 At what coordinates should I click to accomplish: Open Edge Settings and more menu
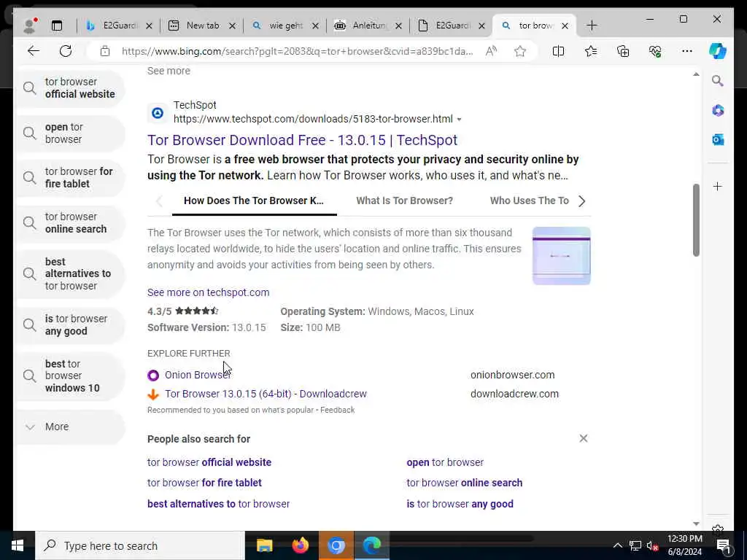687,51
